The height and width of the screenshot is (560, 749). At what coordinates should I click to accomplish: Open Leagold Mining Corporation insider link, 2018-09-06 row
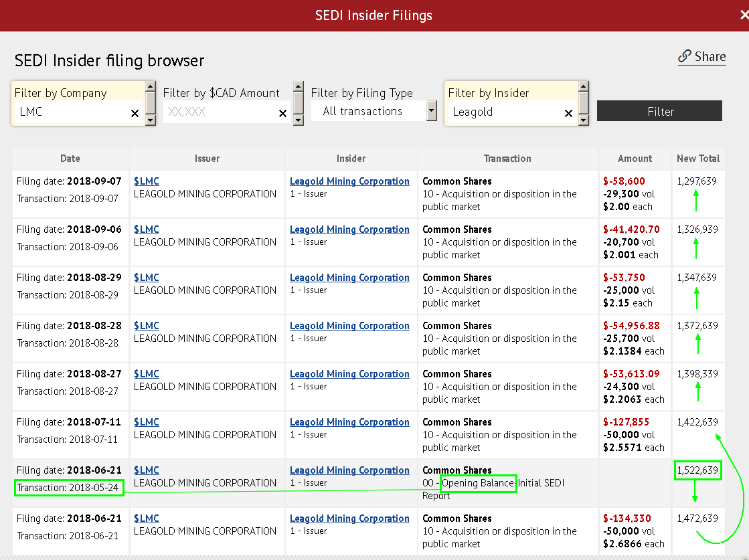coord(349,229)
